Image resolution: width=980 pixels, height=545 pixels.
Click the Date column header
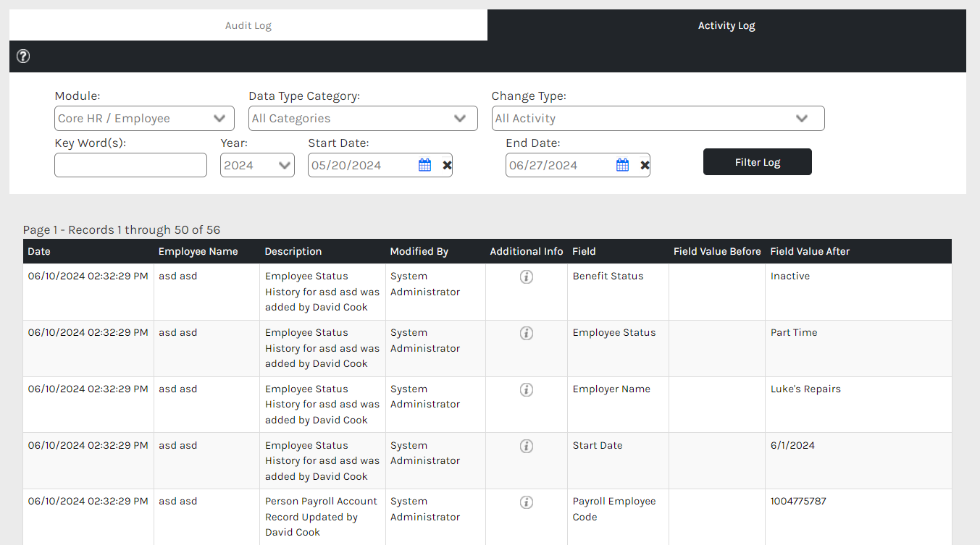[x=39, y=251]
